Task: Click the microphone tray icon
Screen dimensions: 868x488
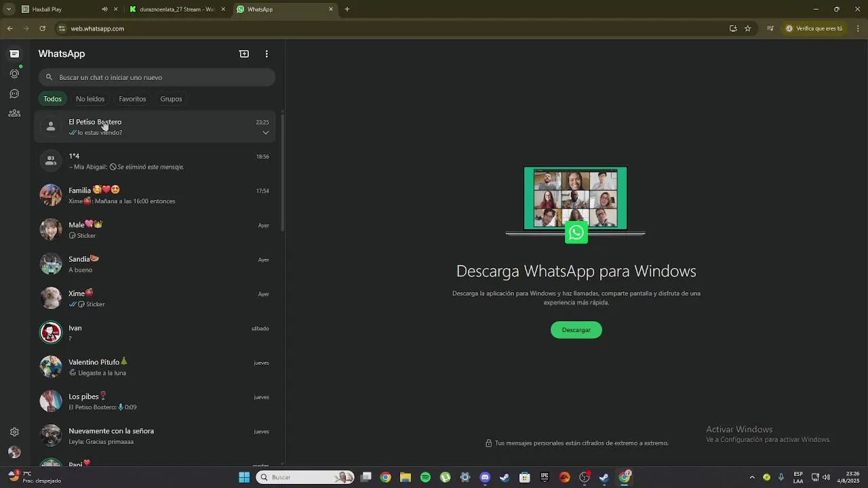Action: click(x=781, y=477)
